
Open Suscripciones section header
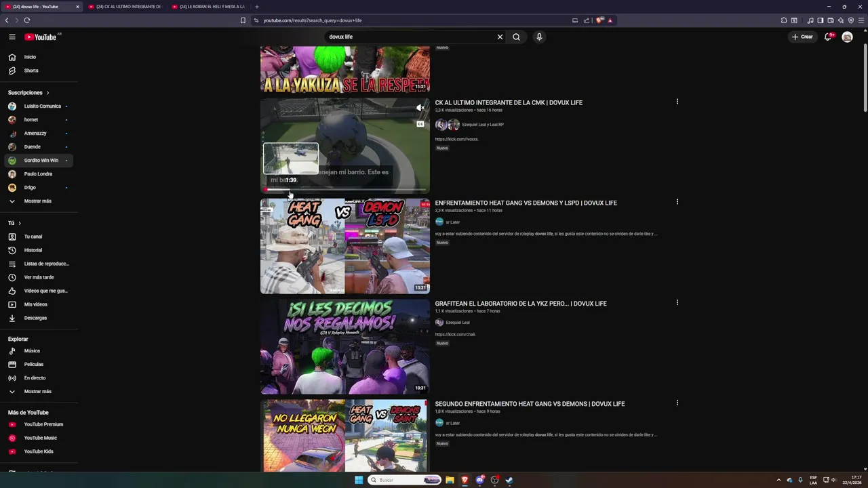pyautogui.click(x=28, y=92)
